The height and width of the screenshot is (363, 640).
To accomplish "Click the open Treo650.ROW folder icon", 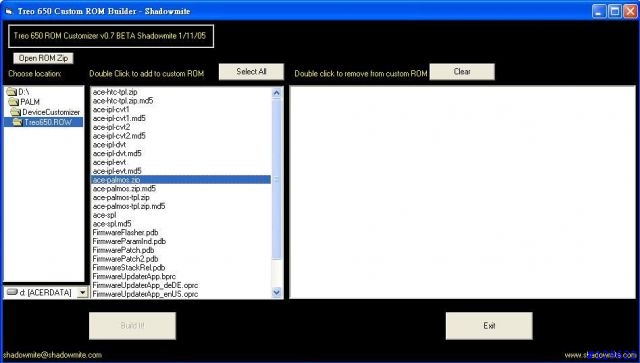I will tap(18, 122).
